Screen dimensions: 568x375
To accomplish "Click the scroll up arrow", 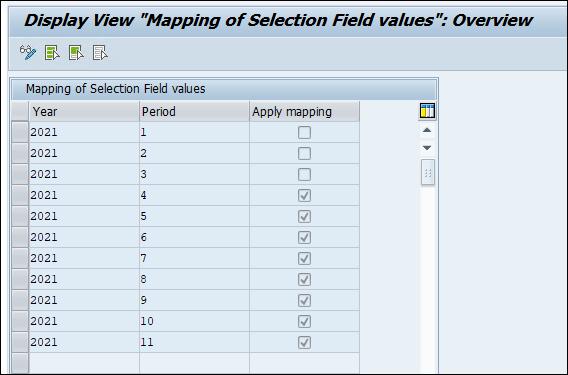I will pyautogui.click(x=427, y=130).
